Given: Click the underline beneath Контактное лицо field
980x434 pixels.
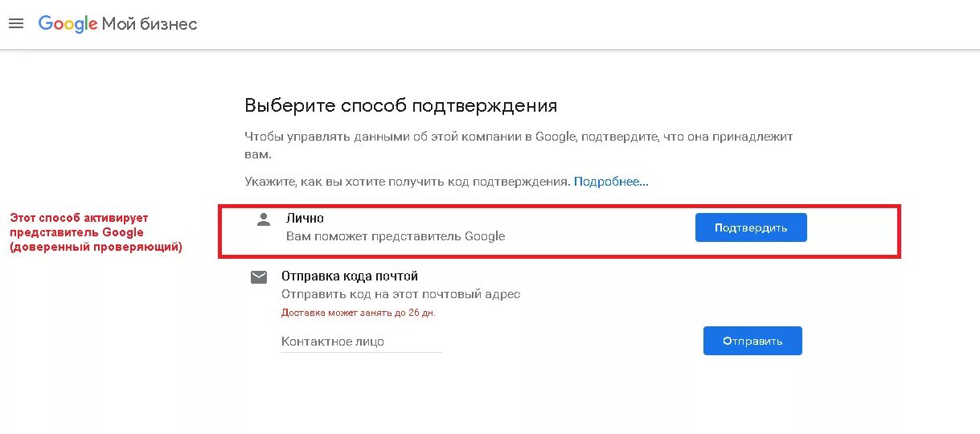Looking at the screenshot, I should coord(361,352).
